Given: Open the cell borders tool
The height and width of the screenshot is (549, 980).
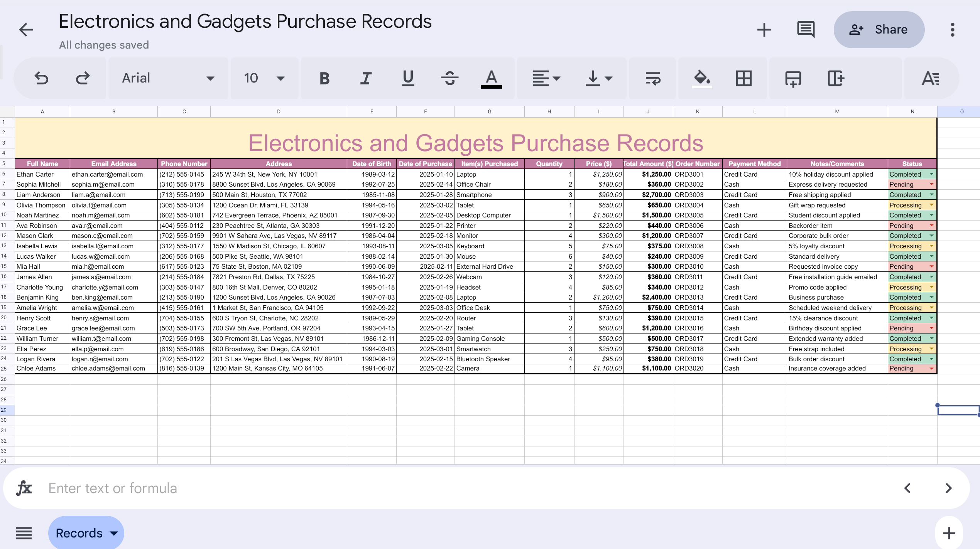Looking at the screenshot, I should (743, 78).
